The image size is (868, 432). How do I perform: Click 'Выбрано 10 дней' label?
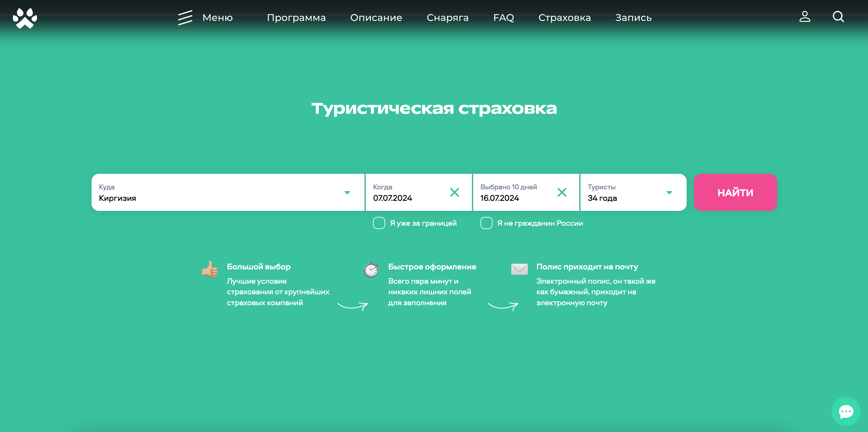pos(509,187)
